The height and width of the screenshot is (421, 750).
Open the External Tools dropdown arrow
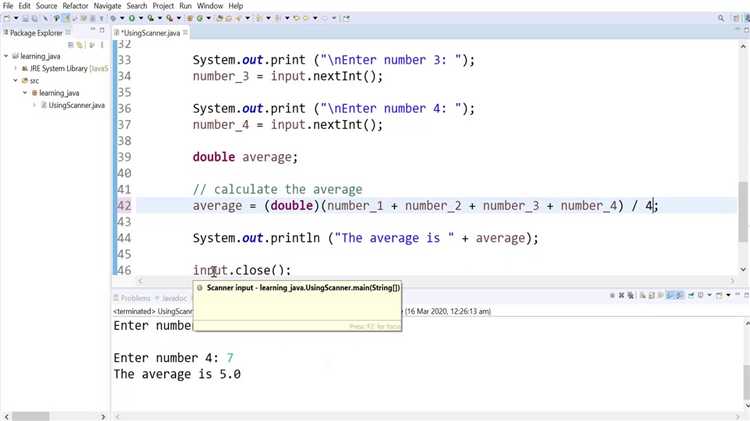(179, 18)
